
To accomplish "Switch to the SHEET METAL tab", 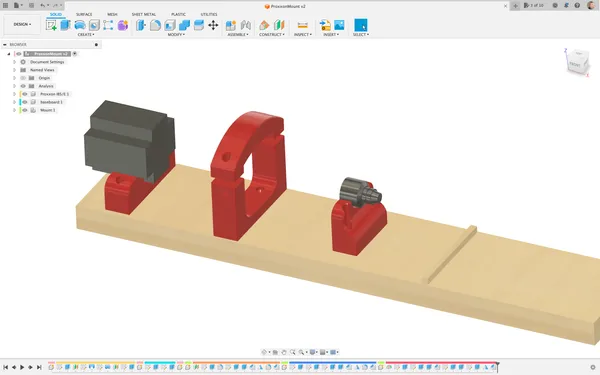I will coord(144,15).
